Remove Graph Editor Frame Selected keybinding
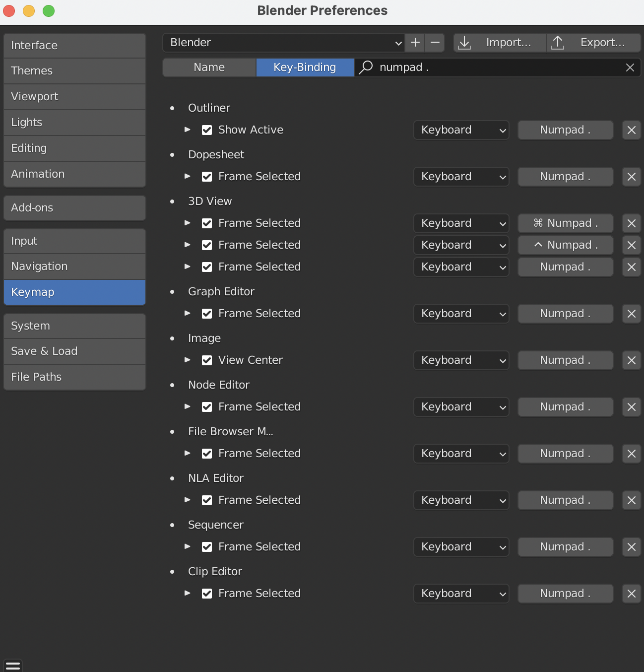The image size is (644, 672). tap(632, 314)
